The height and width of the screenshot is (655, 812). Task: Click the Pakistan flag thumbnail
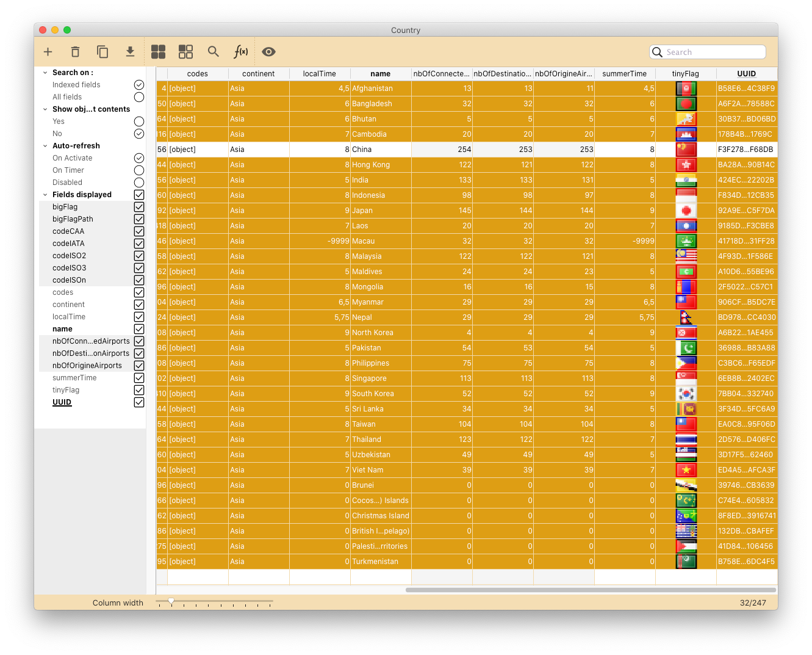point(686,348)
